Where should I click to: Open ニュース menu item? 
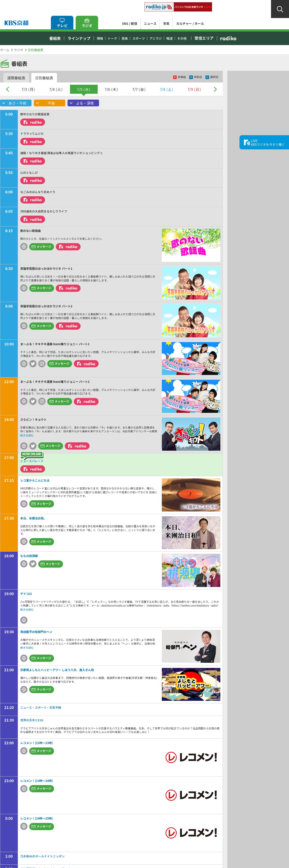pos(150,24)
